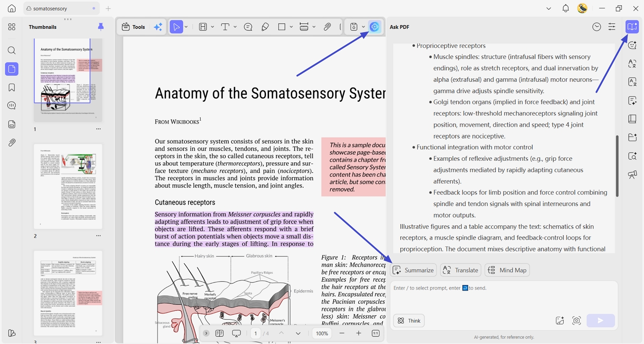Click the Mind Map prompt button
Image resolution: width=644 pixels, height=344 pixels.
pos(507,270)
